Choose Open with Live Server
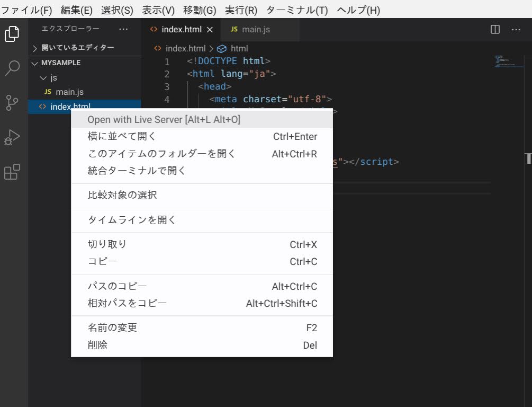The height and width of the screenshot is (407, 532). [x=202, y=120]
